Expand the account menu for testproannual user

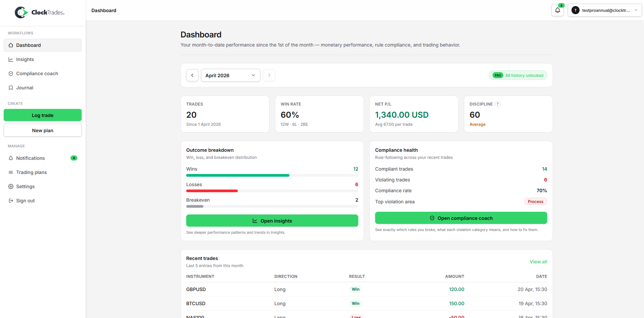pyautogui.click(x=604, y=10)
